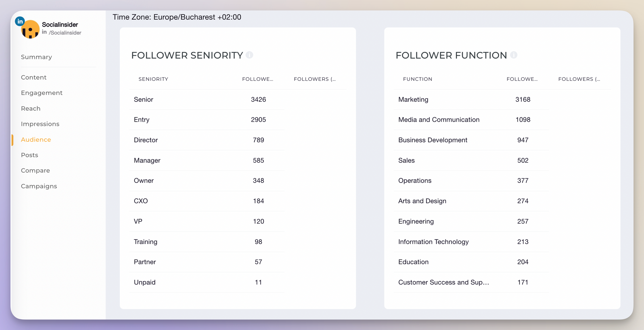Click the 789 followers value
Image resolution: width=644 pixels, height=330 pixels.
click(258, 140)
